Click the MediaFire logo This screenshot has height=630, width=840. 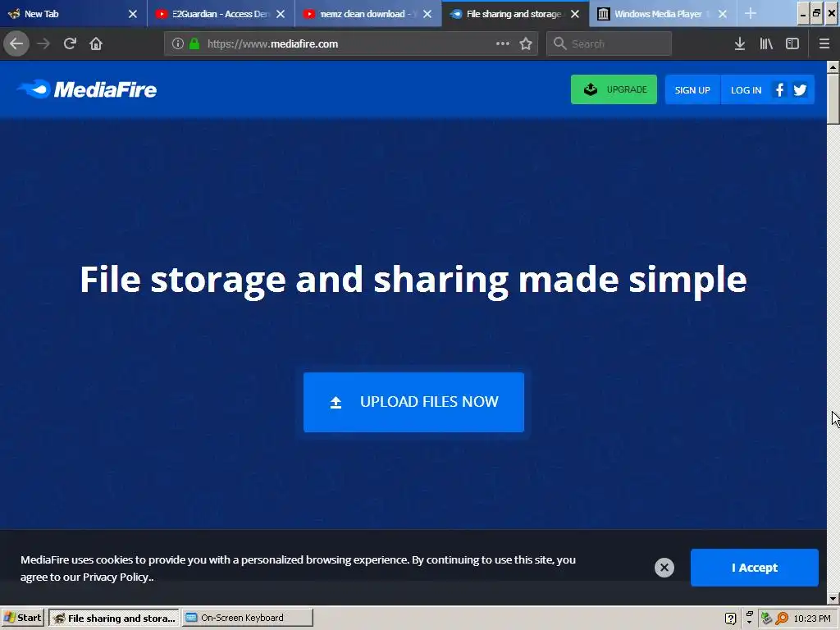coord(87,89)
